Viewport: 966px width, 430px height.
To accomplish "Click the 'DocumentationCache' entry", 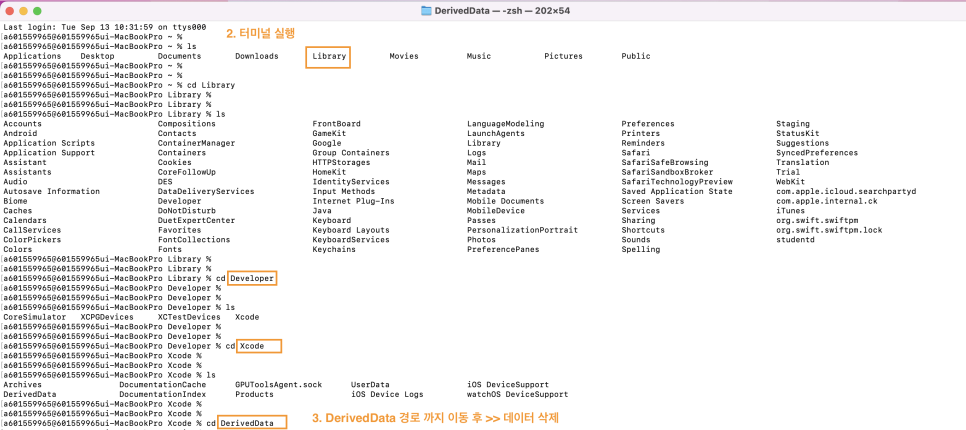I will pos(163,384).
